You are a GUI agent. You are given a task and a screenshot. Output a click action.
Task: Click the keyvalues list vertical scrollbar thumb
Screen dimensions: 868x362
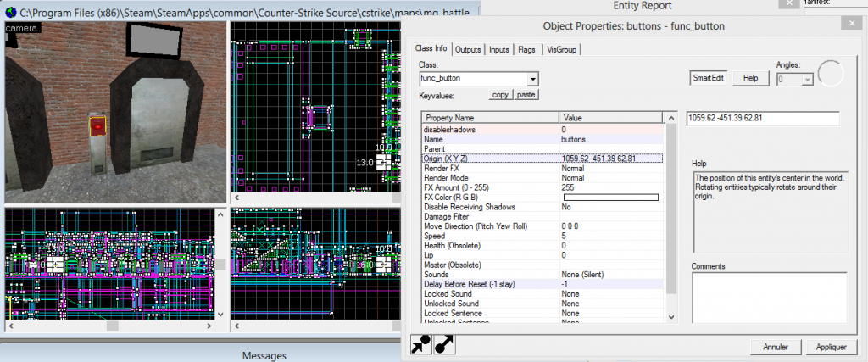tap(671, 209)
